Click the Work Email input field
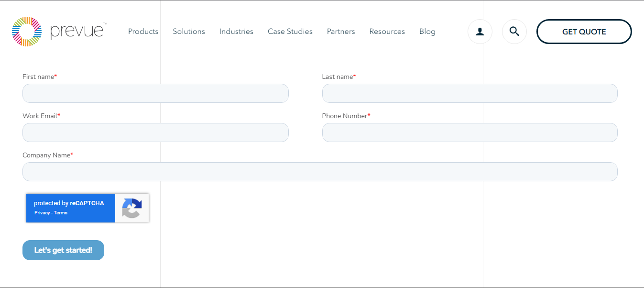644x288 pixels. pos(155,133)
